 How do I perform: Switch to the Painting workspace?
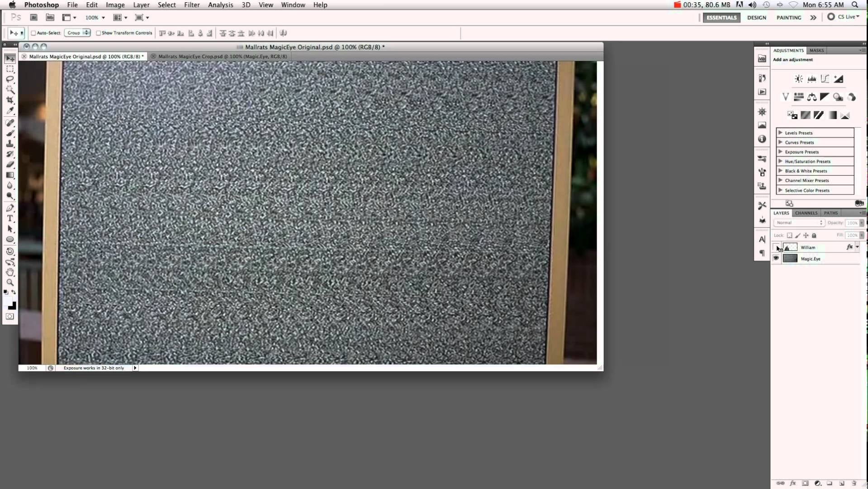788,18
